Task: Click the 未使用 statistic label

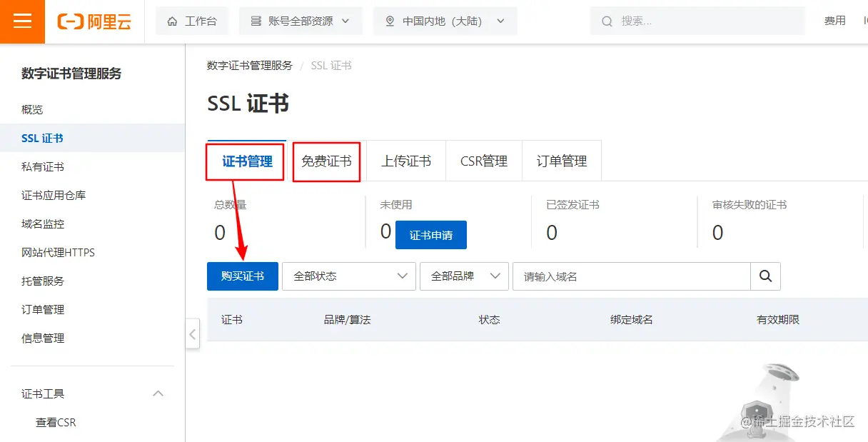Action: 396,205
